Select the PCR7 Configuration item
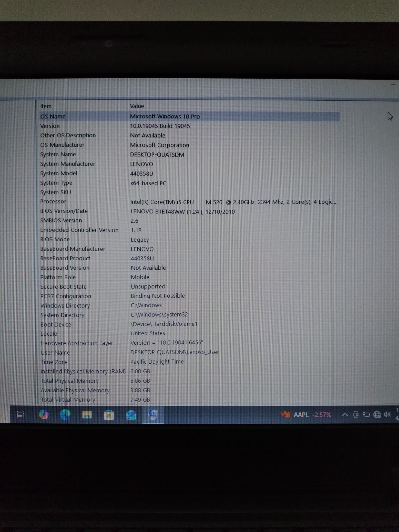Screen dimensions: 399x532 [66, 296]
